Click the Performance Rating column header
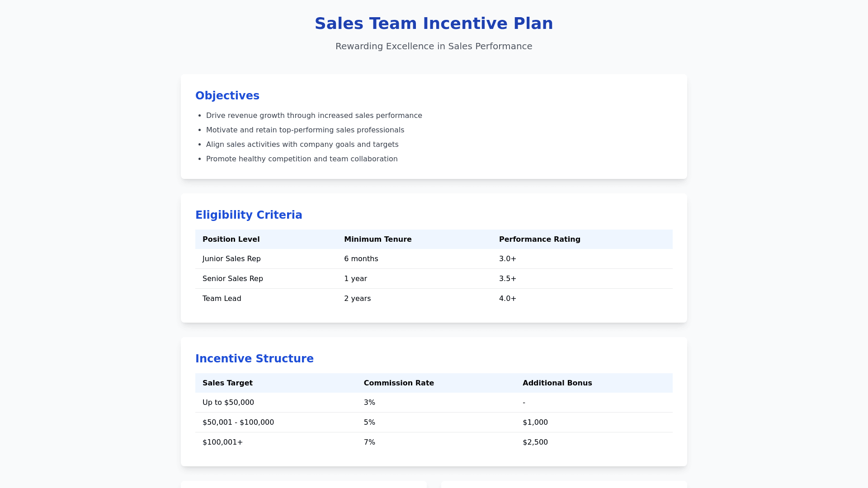 [539, 239]
